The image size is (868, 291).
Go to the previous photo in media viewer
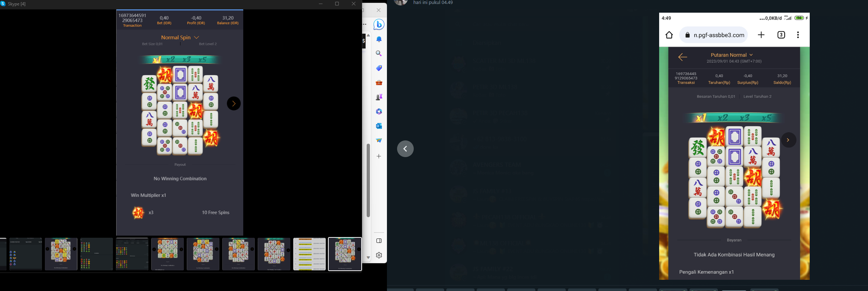pyautogui.click(x=405, y=149)
